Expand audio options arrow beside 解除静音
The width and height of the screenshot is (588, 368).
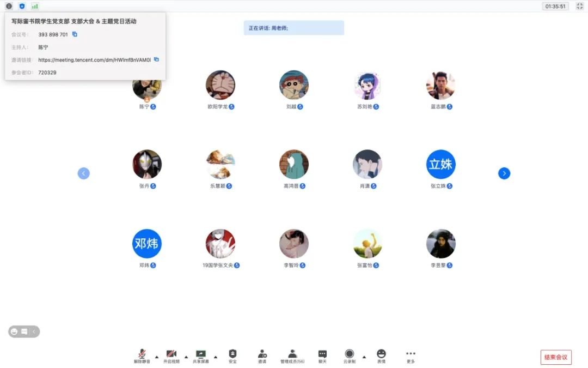point(157,357)
